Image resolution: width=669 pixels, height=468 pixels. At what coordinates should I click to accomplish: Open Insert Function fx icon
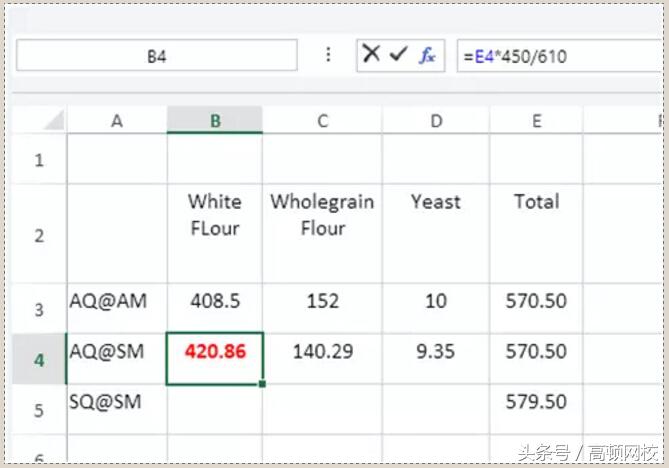click(x=427, y=56)
